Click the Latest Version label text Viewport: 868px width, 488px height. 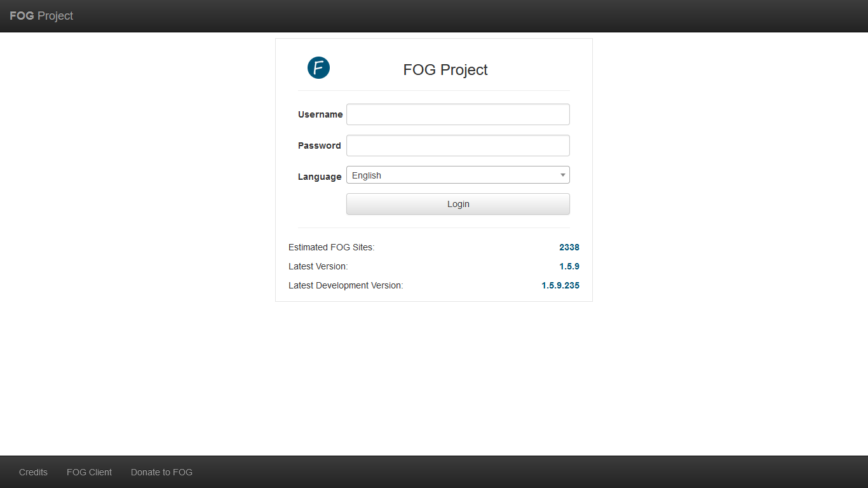coord(318,266)
